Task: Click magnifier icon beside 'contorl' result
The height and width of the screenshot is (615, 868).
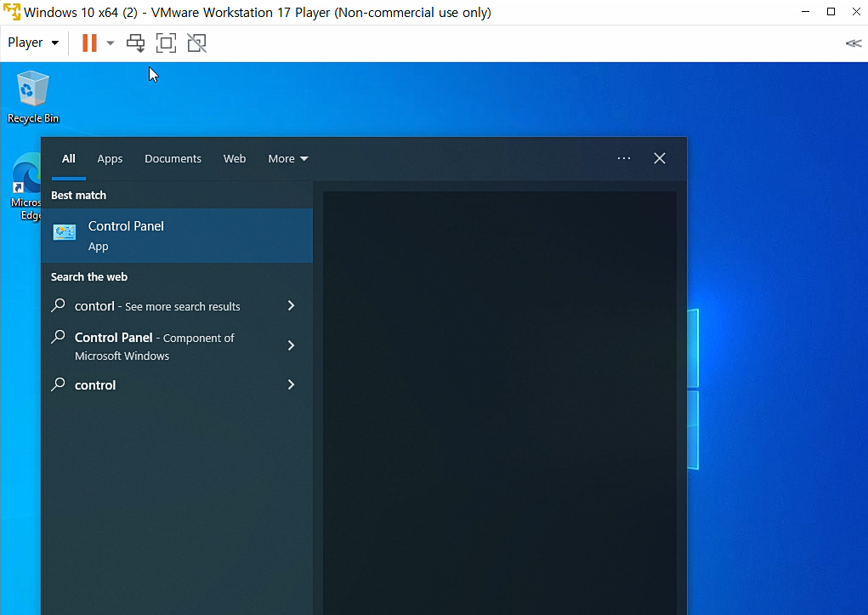Action: click(x=58, y=305)
